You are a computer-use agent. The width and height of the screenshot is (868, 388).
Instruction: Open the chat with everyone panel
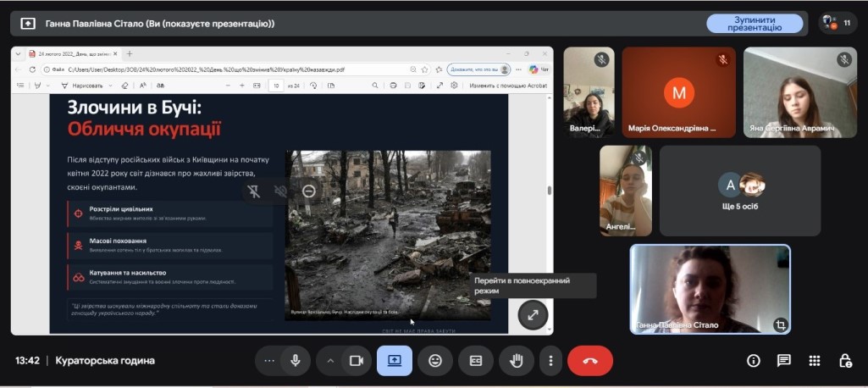(x=784, y=361)
